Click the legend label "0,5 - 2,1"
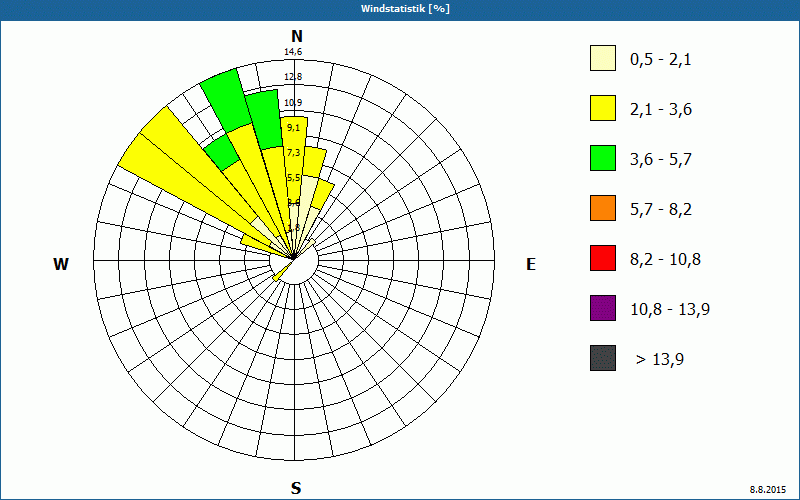The height and width of the screenshot is (500, 800). pyautogui.click(x=660, y=60)
